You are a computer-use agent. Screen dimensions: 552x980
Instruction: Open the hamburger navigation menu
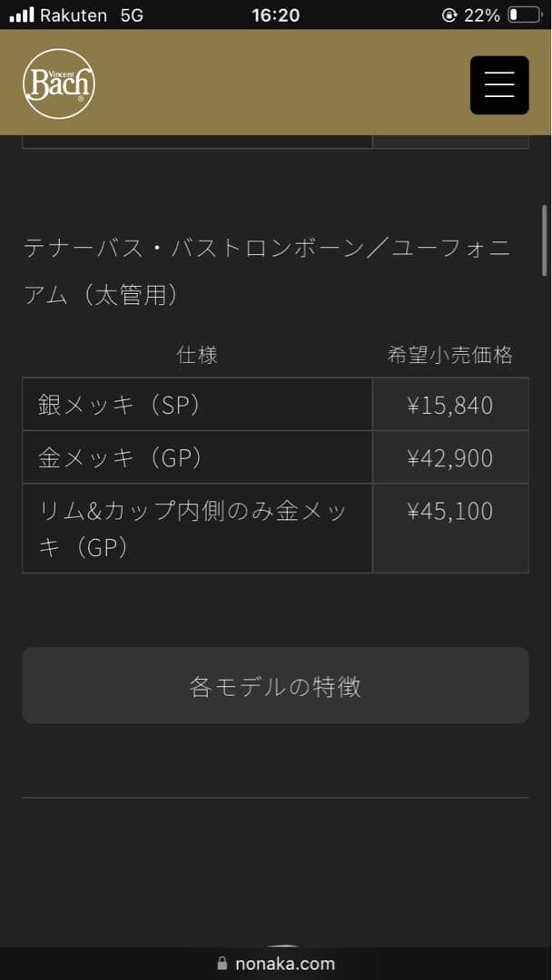pos(498,84)
